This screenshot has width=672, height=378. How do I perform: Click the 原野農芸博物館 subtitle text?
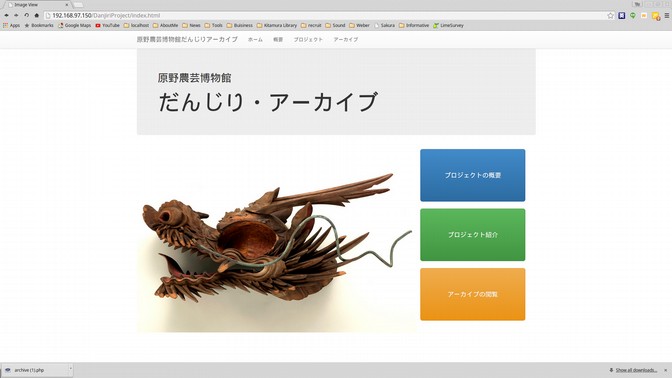[x=195, y=78]
